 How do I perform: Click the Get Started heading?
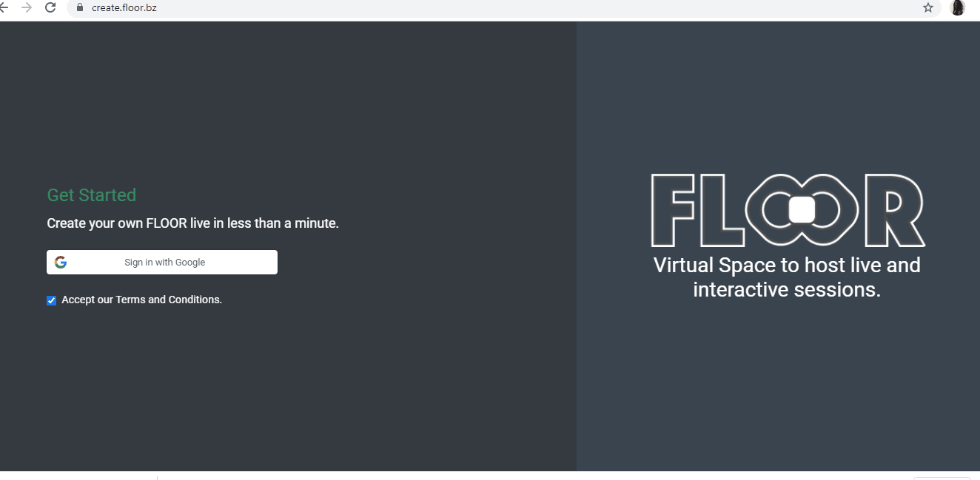click(92, 195)
